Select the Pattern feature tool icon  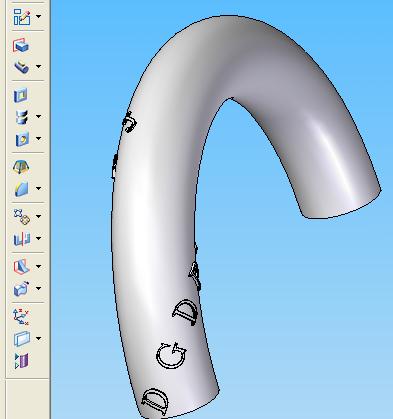coord(22,217)
